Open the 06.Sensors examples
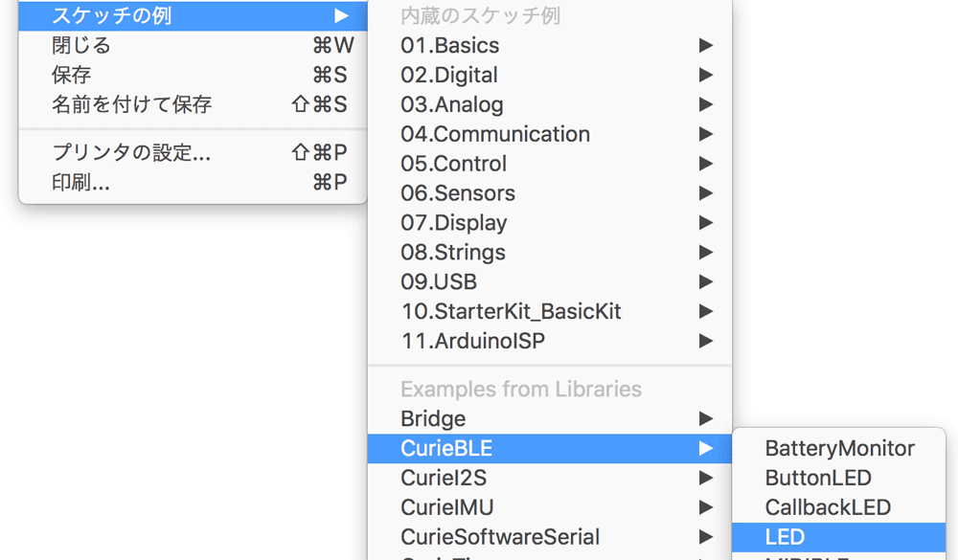This screenshot has width=958, height=560. point(549,193)
